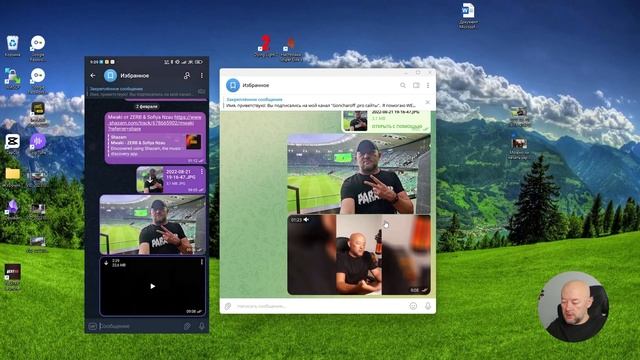The image size is (640, 360).
Task: Open options dots on phone JPG file message
Action: pos(202,171)
